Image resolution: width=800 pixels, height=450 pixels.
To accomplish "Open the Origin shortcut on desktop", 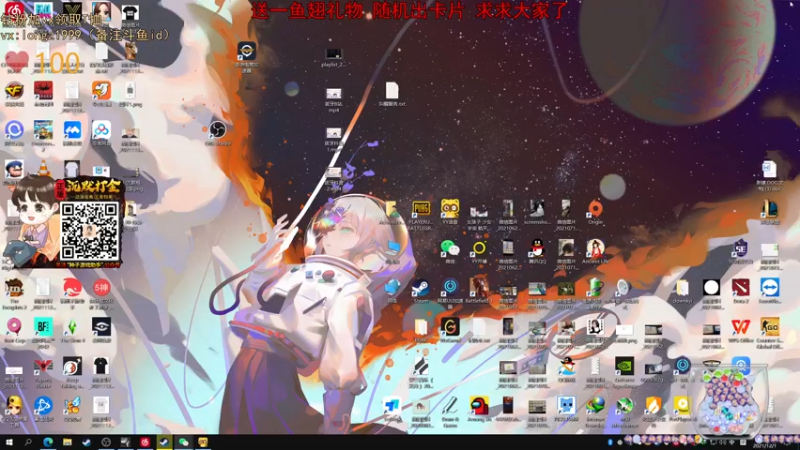I will point(595,209).
